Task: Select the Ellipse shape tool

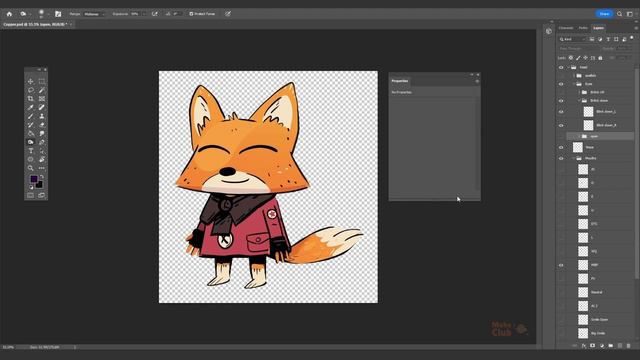Action: tap(31, 159)
